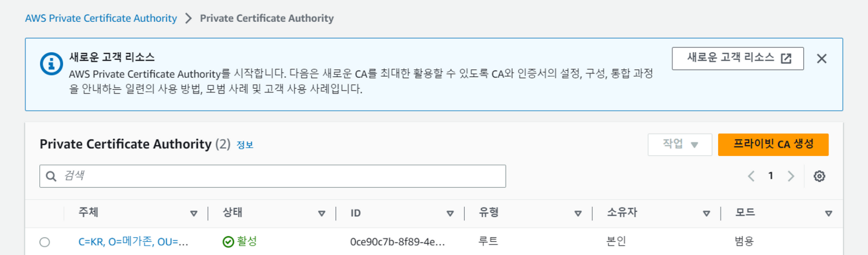The width and height of the screenshot is (868, 255).
Task: Click the blue info icon in banner
Action: [x=51, y=64]
